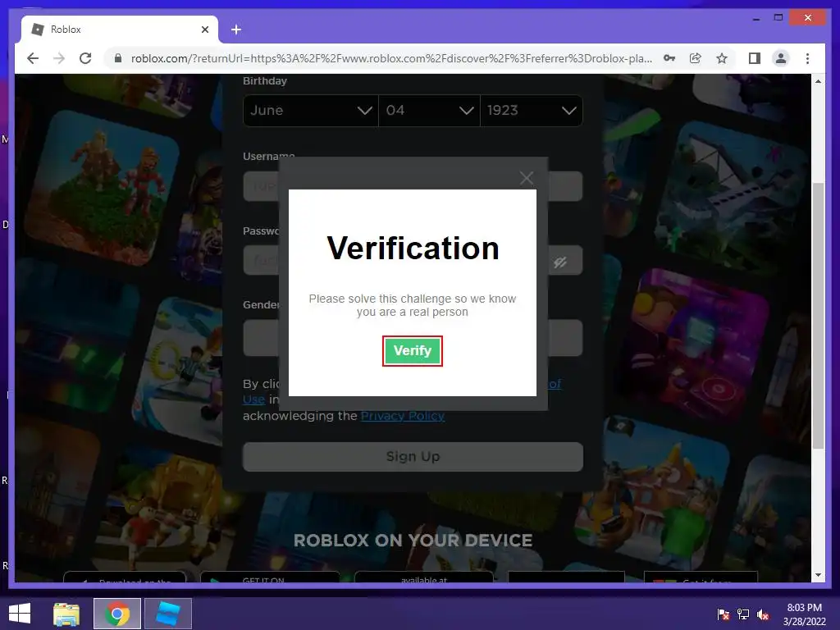
Task: Click the padlock site info icon
Action: [118, 58]
